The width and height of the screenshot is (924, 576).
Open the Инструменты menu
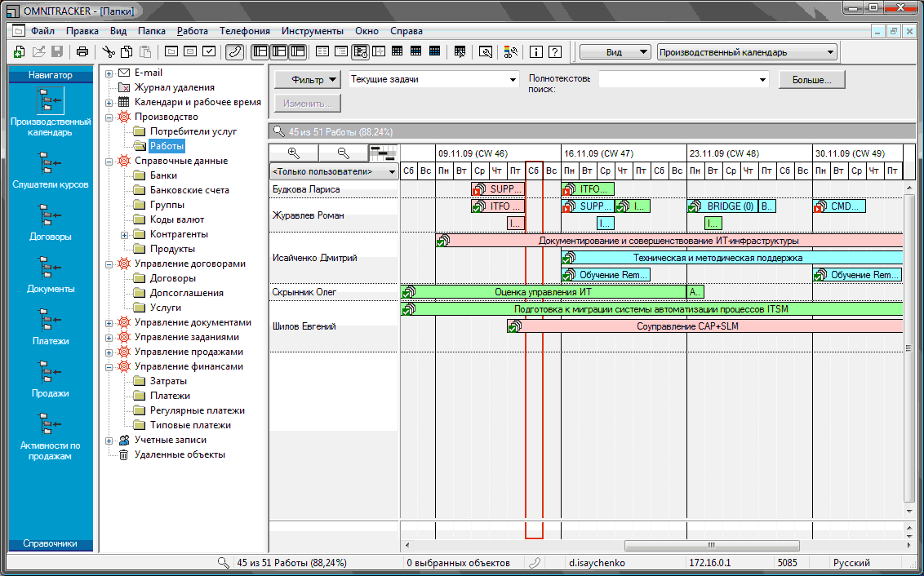point(313,31)
